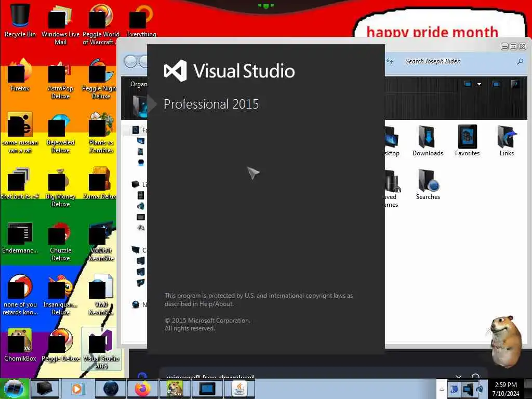This screenshot has height=399, width=532.
Task: Open the media player taskbar button
Action: coord(77,389)
